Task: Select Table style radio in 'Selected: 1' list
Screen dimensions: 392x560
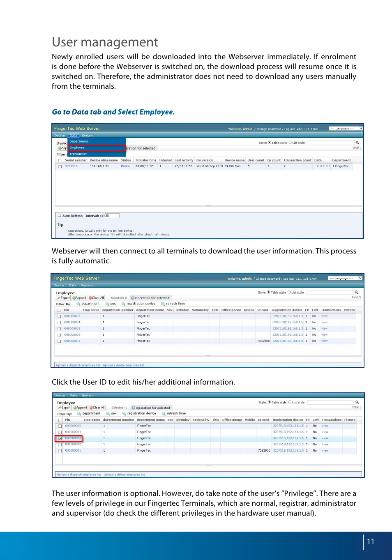Action: coord(270,402)
